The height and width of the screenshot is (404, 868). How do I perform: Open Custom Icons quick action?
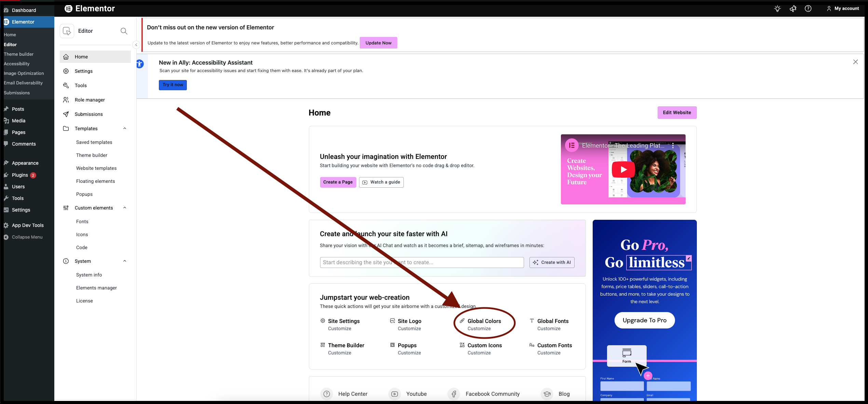point(484,346)
